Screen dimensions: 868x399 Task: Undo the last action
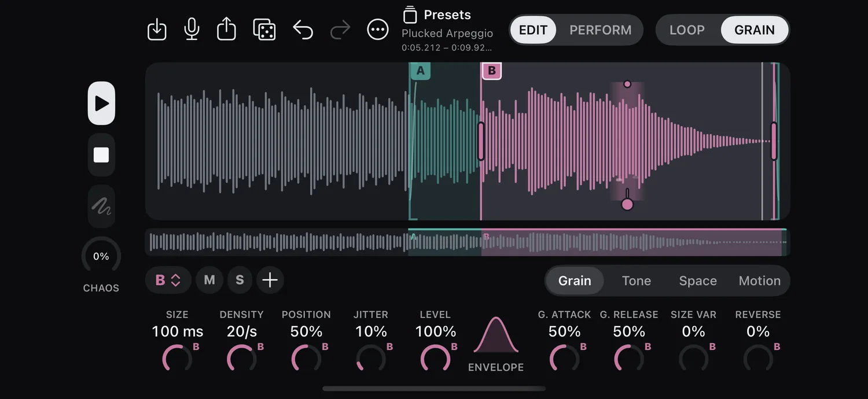coord(303,29)
